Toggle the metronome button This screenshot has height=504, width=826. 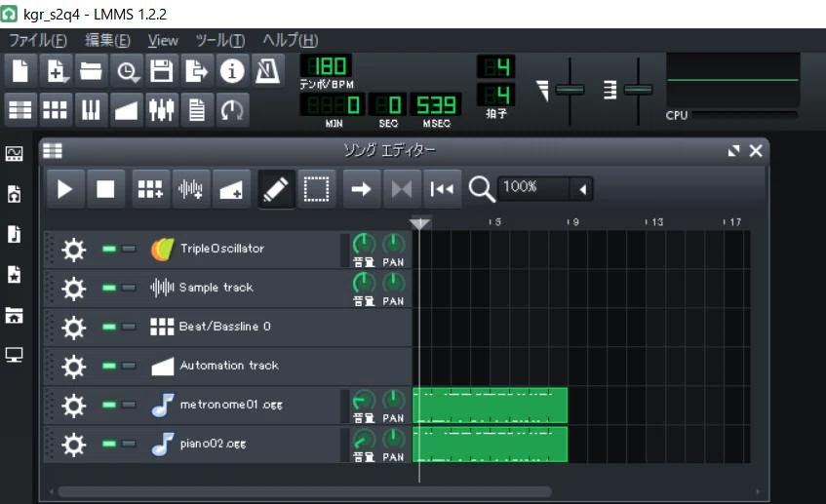(x=267, y=70)
